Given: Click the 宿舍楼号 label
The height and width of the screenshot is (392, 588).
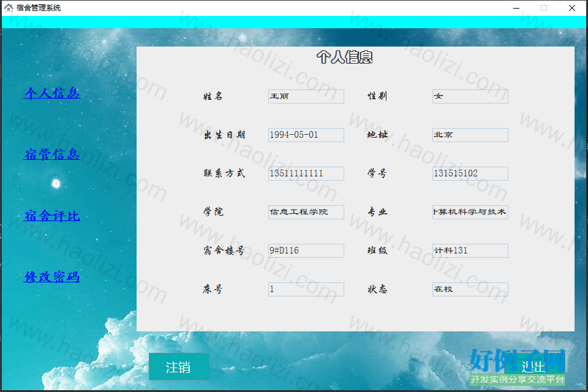Looking at the screenshot, I should (x=224, y=251).
